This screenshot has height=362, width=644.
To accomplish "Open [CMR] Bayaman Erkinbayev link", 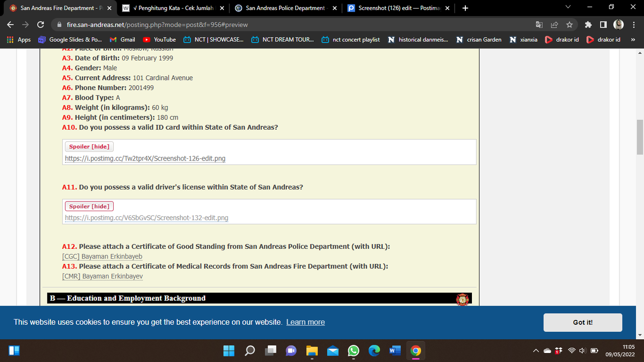I will pyautogui.click(x=103, y=276).
